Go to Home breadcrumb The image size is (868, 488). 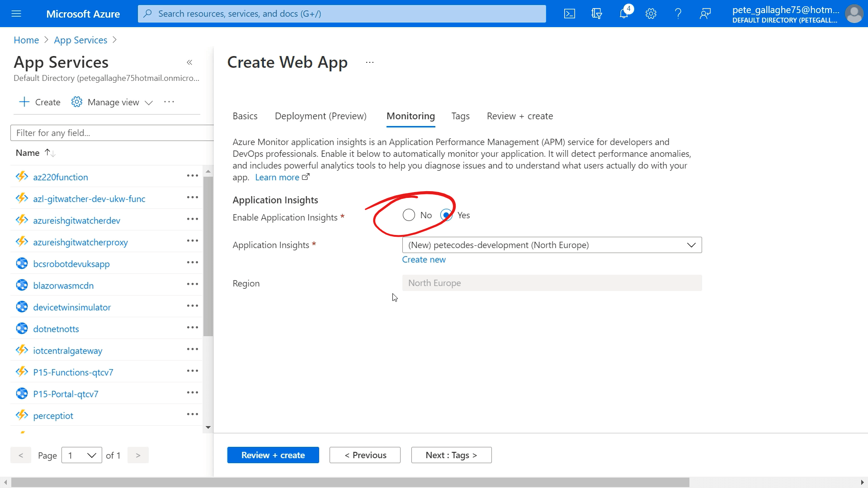click(26, 40)
